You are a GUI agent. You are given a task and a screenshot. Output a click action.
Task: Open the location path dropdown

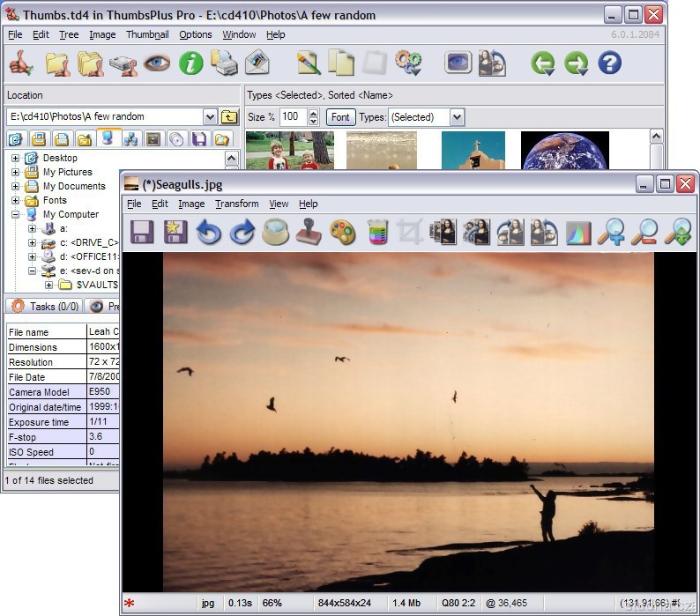click(x=210, y=116)
